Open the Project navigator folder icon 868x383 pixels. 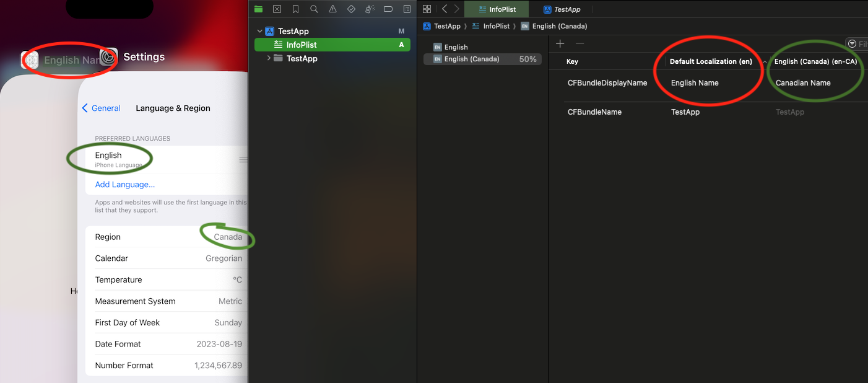tap(258, 9)
